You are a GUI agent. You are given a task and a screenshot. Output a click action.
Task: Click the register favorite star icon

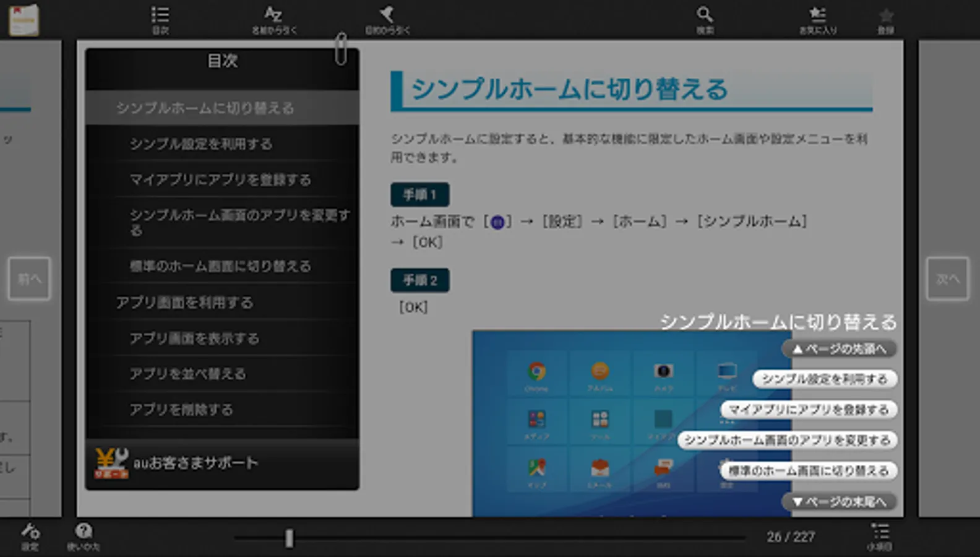(x=886, y=20)
